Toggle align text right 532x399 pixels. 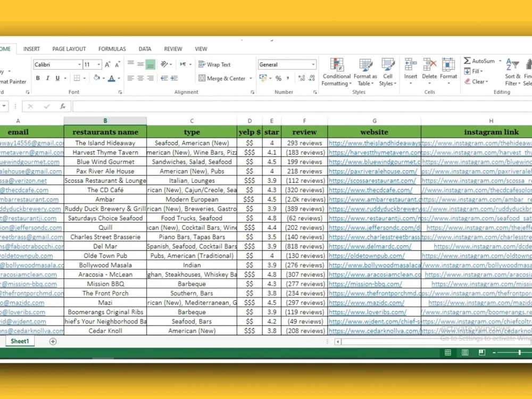151,78
